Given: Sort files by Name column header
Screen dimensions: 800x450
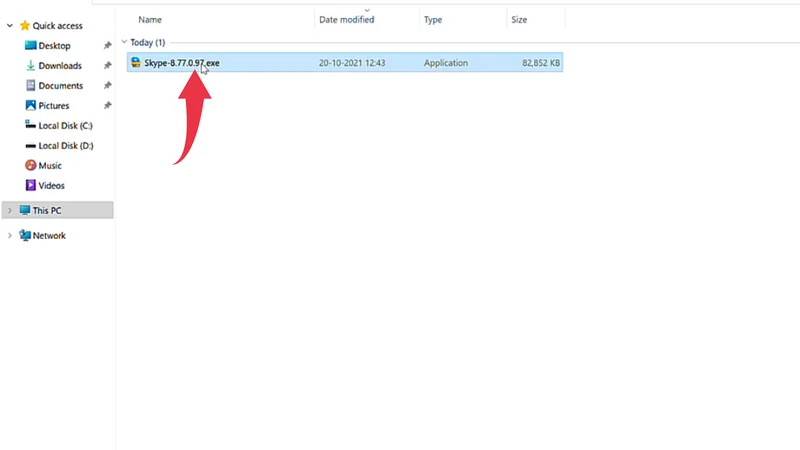Looking at the screenshot, I should (149, 19).
